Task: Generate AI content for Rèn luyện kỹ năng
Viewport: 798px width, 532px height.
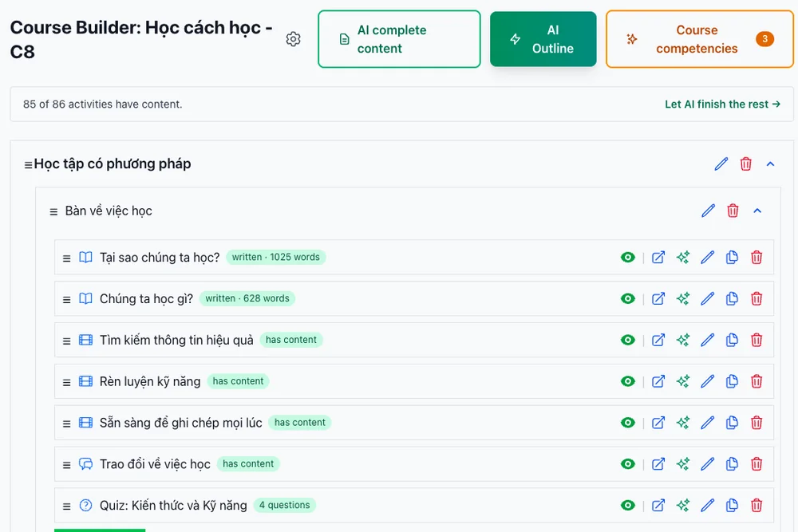Action: 683,381
